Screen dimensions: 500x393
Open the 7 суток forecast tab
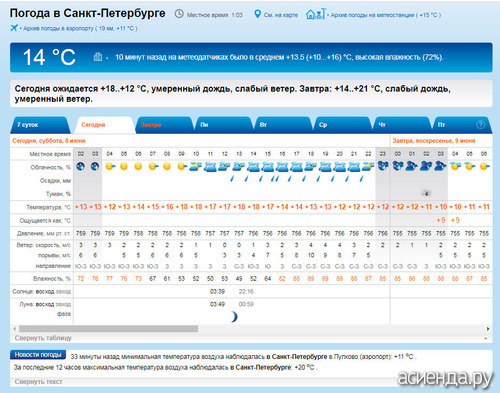(x=40, y=125)
